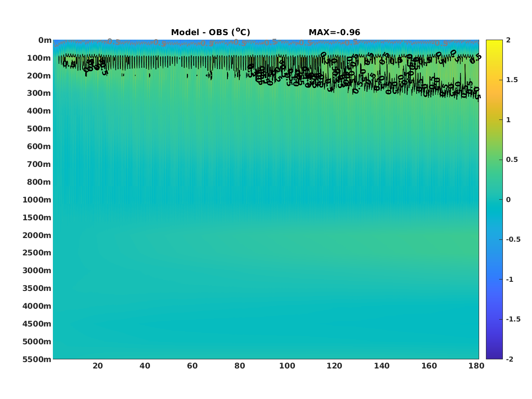Image resolution: width=532 pixels, height=399 pixels.
Task: Click the '20' x-axis tick label
Action: 98,366
